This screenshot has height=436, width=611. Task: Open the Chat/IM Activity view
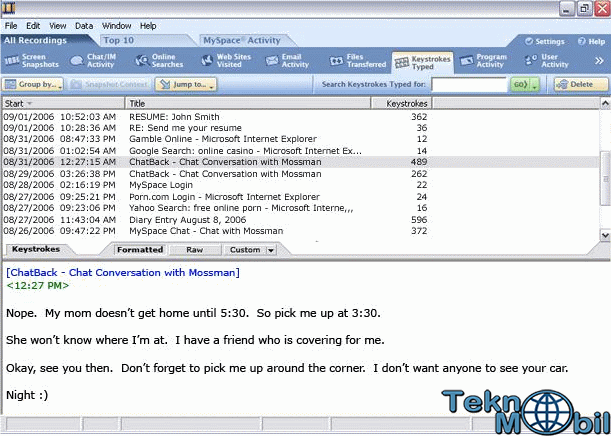94,61
